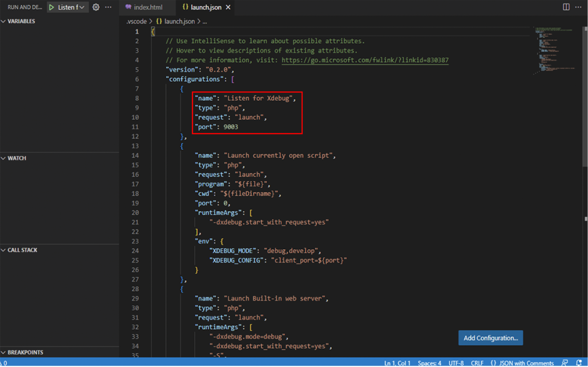
Task: Click "-dxdebug.mode=debug" argument
Action: point(247,337)
